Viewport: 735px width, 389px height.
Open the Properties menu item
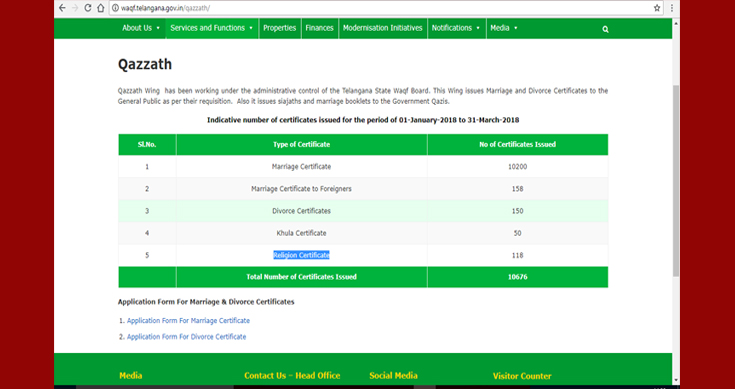[279, 28]
